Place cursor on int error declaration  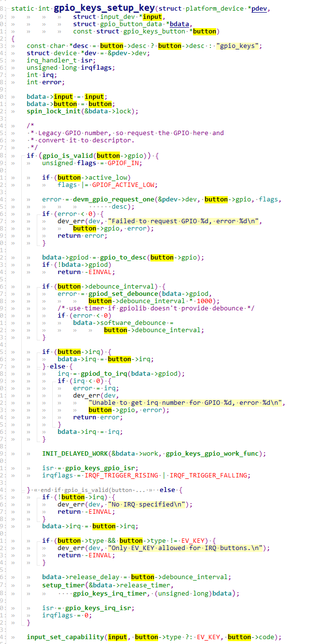[46, 82]
